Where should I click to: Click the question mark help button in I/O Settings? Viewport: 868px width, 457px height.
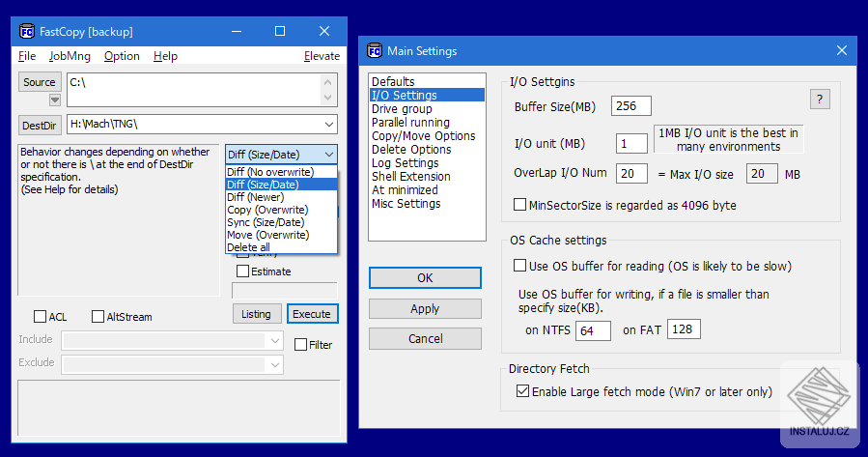820,100
